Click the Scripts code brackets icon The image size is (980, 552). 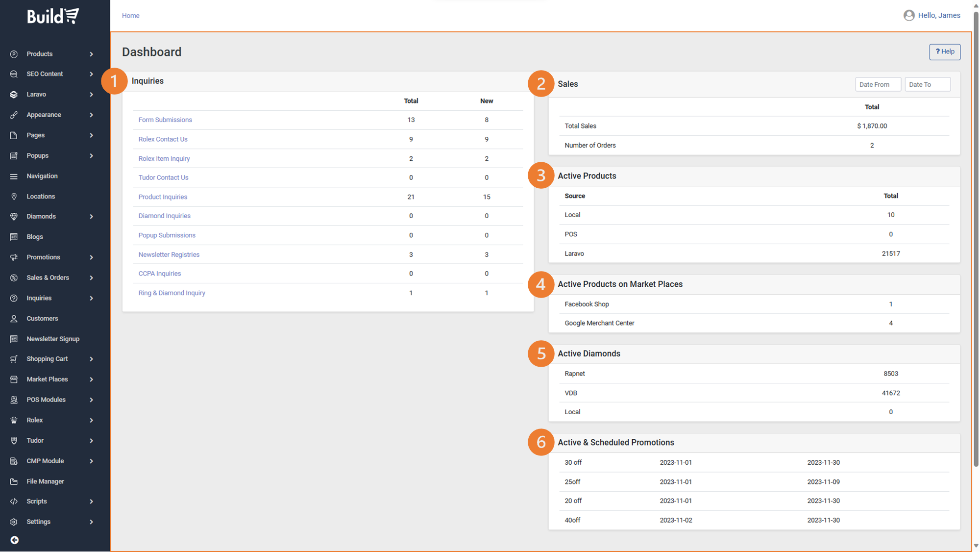click(14, 501)
